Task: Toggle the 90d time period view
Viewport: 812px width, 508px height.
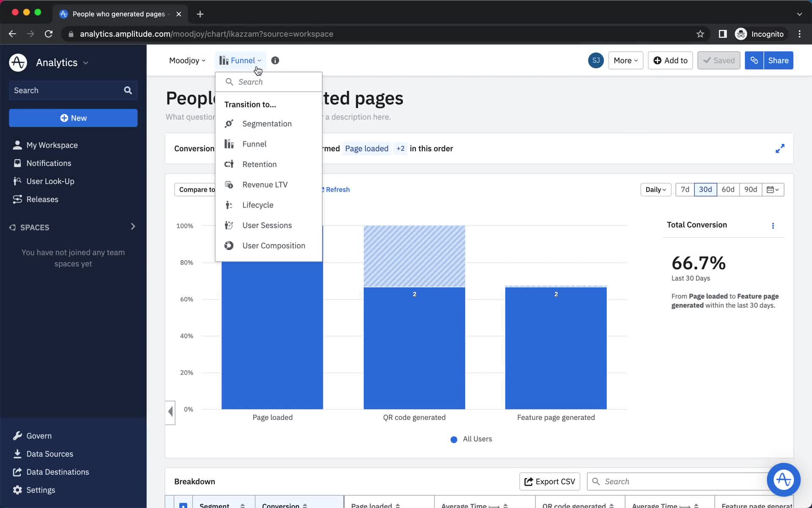Action: pyautogui.click(x=751, y=189)
